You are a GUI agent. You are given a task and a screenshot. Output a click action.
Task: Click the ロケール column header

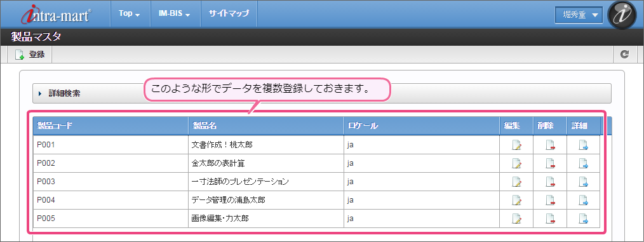coord(422,126)
